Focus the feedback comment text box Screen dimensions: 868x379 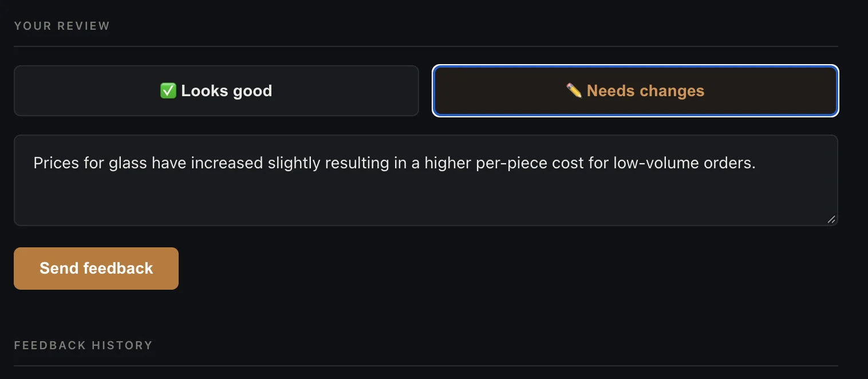[x=426, y=180]
